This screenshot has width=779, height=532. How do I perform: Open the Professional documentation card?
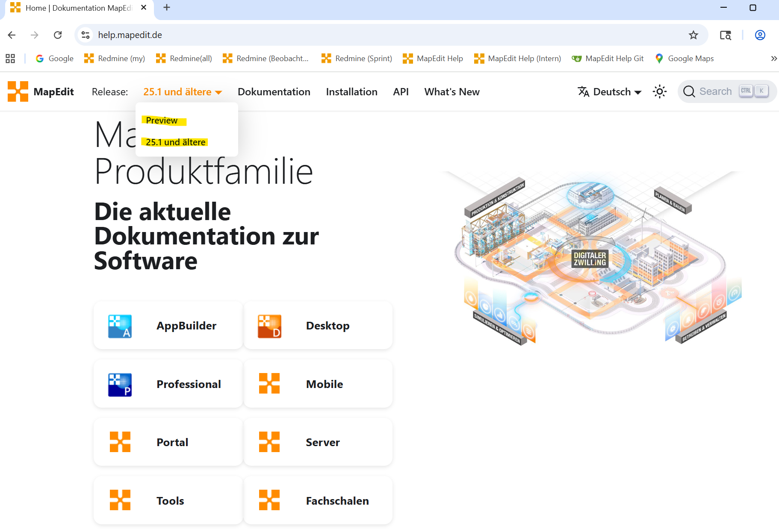(168, 384)
